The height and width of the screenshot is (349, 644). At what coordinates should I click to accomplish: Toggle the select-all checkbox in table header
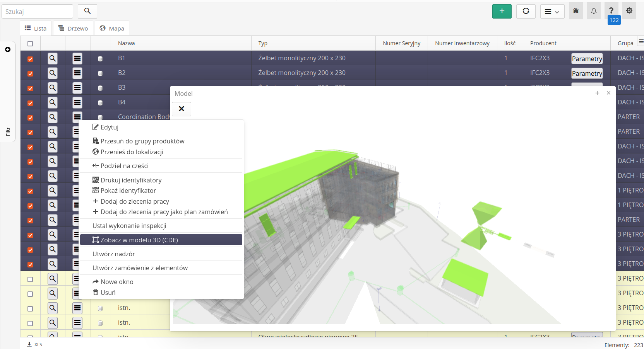(x=30, y=44)
